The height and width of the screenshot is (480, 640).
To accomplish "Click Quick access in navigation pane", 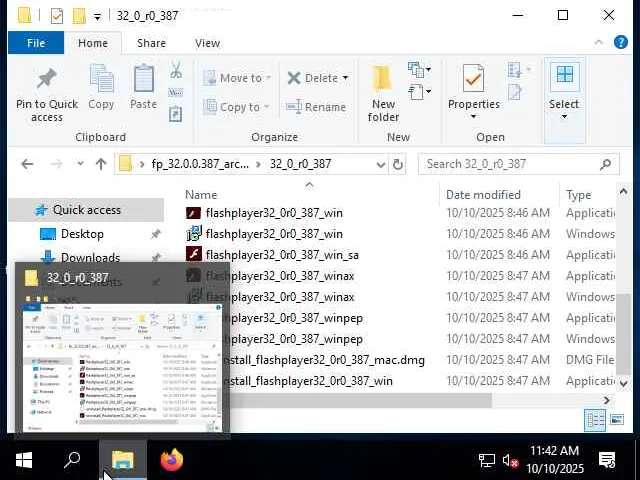I will pos(87,210).
